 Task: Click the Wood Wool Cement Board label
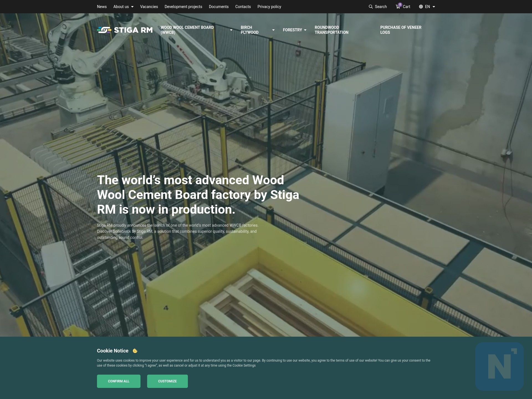pos(187,30)
